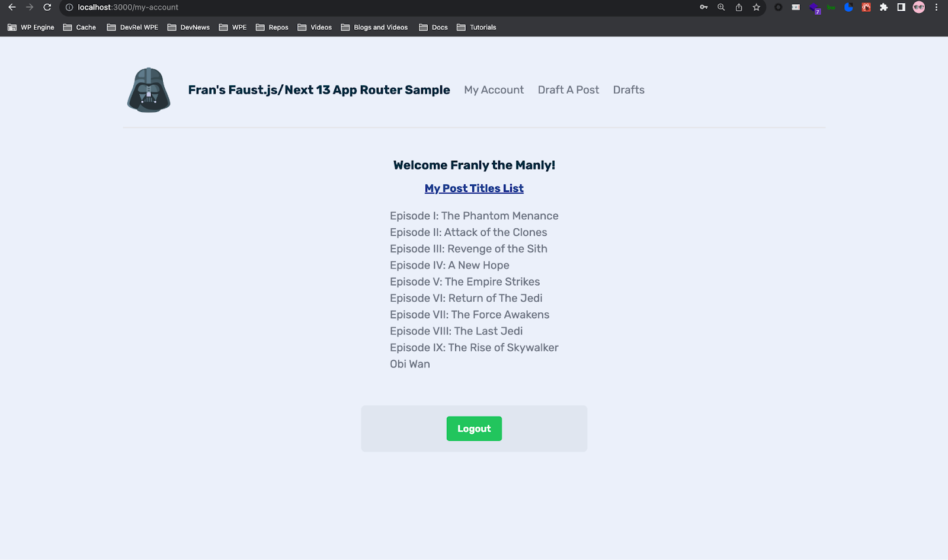Screen dimensions: 948x560
Task: Click the address bar URL localhost:3000/my-account
Action: click(x=128, y=8)
